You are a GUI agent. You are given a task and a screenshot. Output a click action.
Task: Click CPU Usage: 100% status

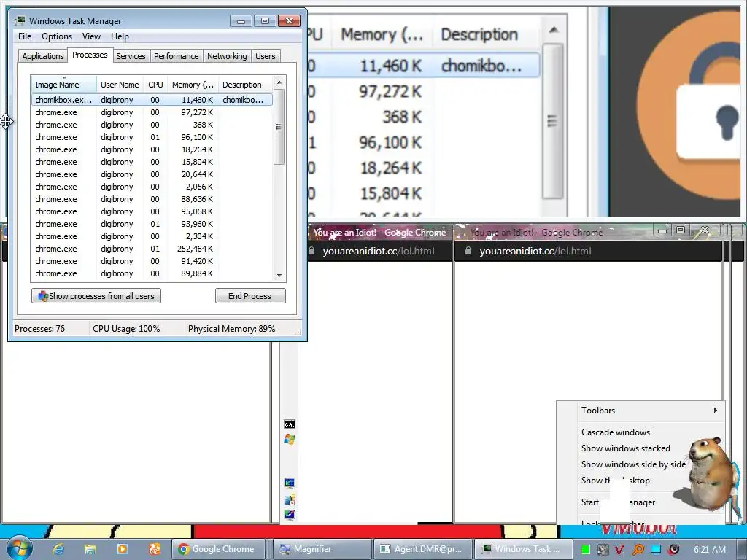pyautogui.click(x=126, y=329)
